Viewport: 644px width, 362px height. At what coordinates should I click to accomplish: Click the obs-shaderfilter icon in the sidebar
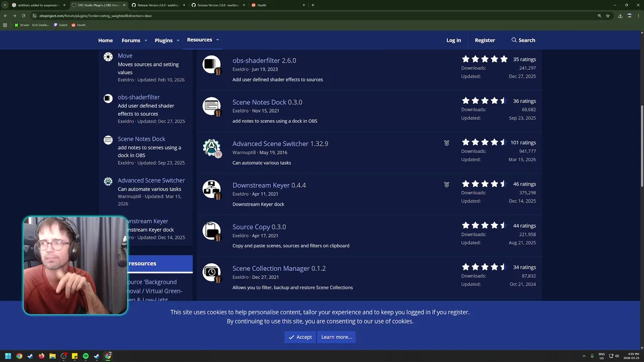(x=108, y=99)
